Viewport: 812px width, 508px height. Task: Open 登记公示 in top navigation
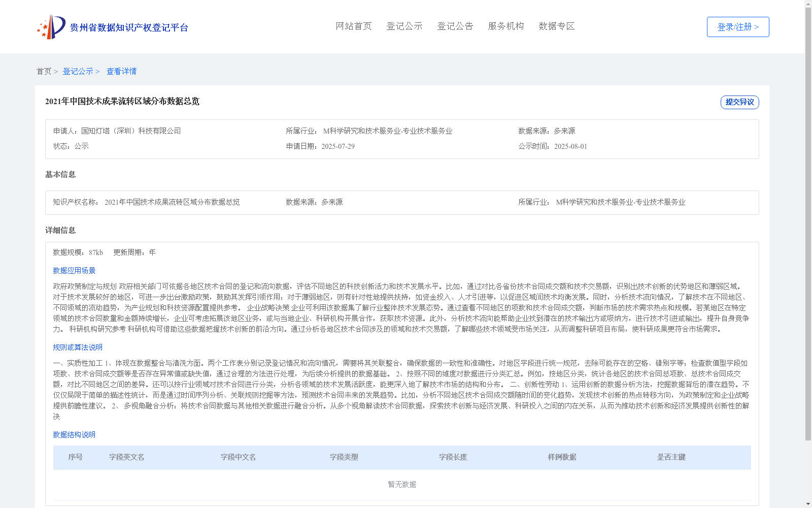[x=404, y=26]
